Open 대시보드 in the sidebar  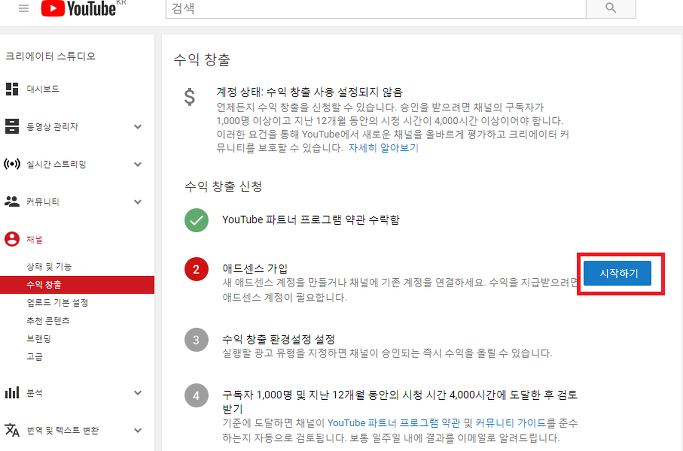[x=43, y=89]
